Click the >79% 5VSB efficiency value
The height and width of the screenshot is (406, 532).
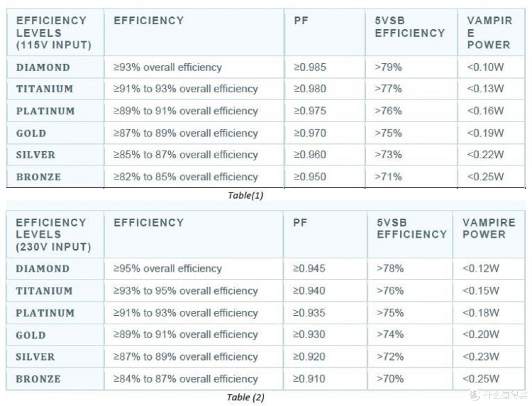pyautogui.click(x=388, y=68)
